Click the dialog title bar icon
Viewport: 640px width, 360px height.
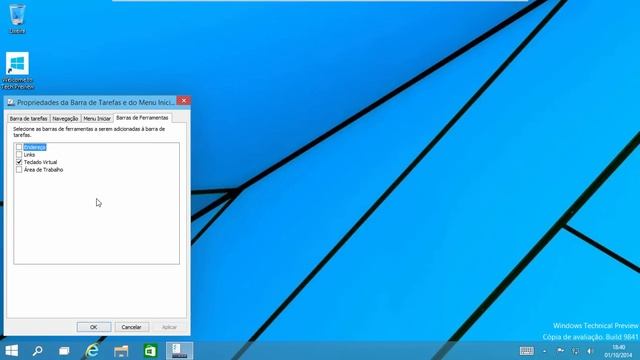[x=11, y=102]
